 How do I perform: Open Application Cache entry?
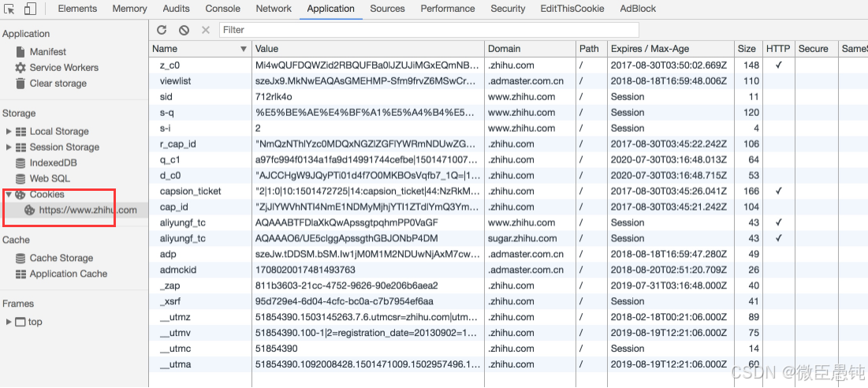pos(68,274)
